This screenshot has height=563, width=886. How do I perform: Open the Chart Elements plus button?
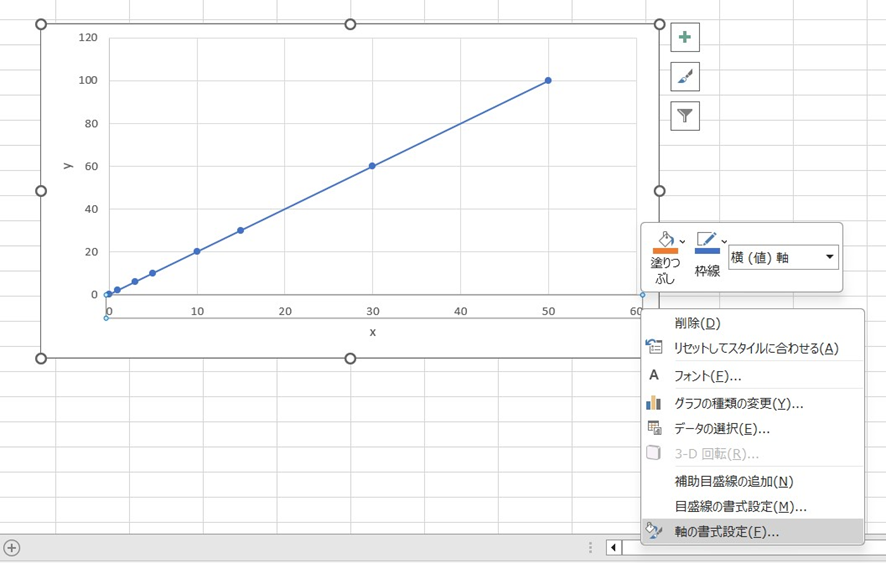coord(685,38)
